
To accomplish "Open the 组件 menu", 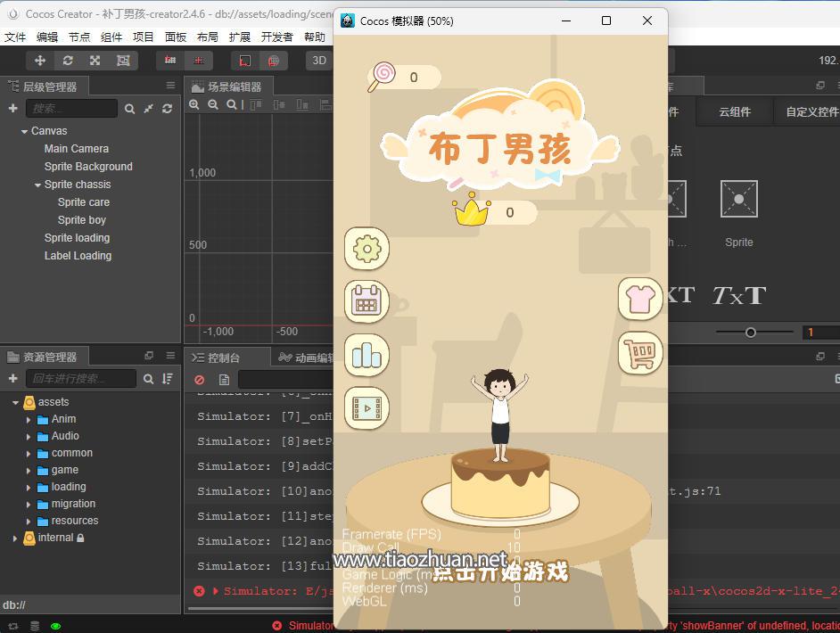I will tap(111, 37).
